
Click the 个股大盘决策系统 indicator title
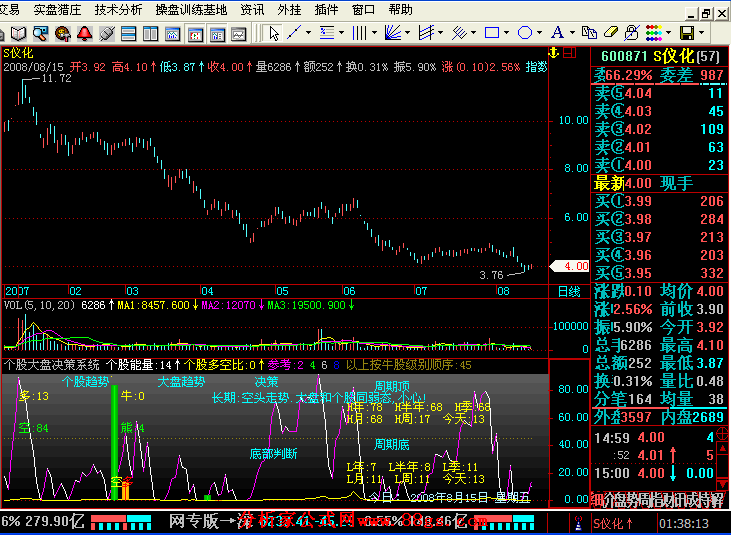51,365
